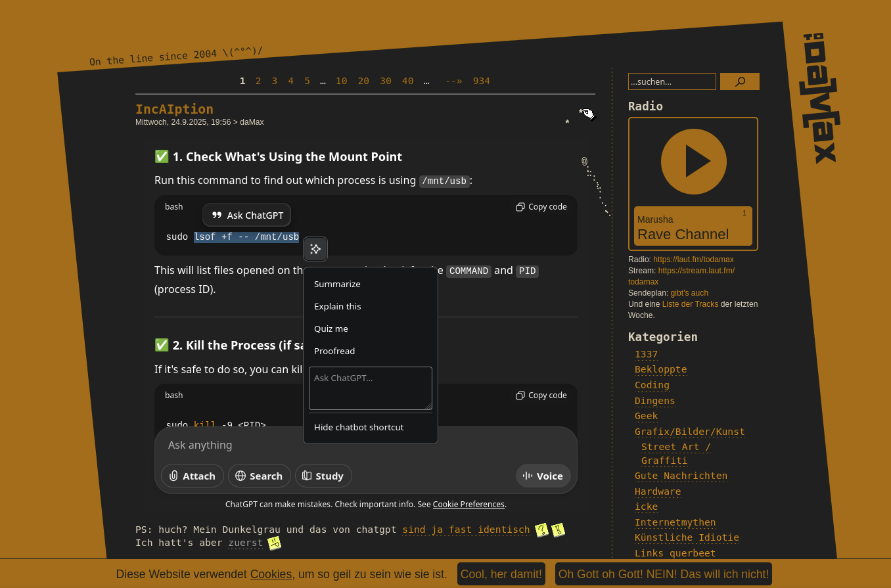Viewport: 891px width, 588px height.
Task: Go to page 2 in pagination
Action: (258, 81)
